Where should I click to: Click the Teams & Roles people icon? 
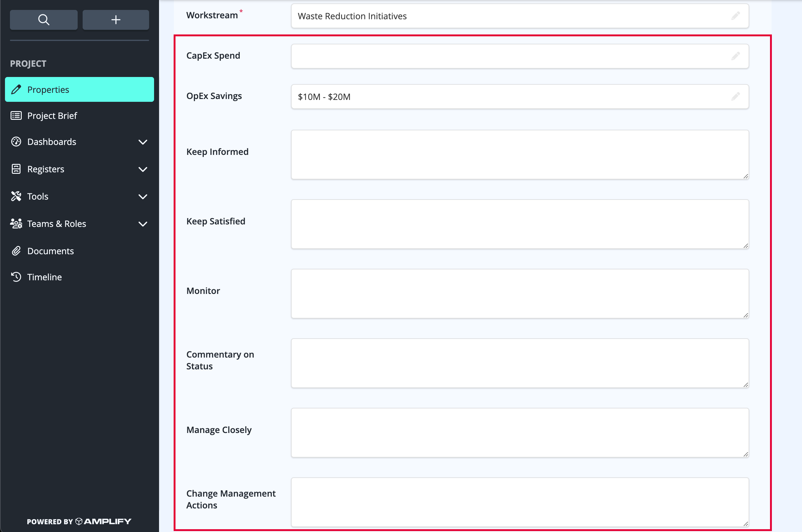click(x=16, y=223)
